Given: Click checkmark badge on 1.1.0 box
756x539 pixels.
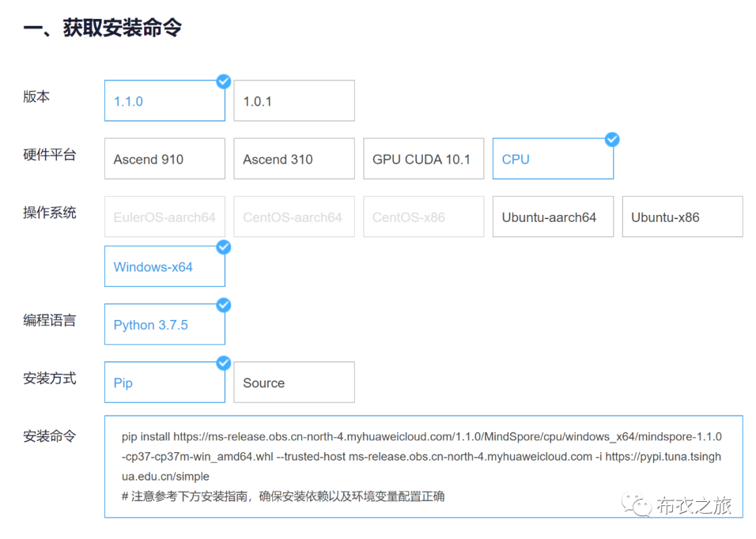Looking at the screenshot, I should [x=223, y=81].
